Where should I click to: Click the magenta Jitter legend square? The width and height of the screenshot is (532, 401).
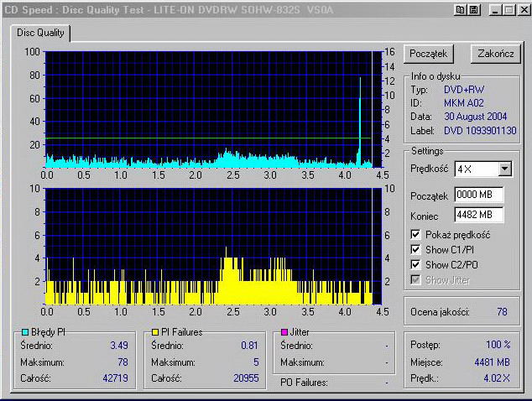[x=284, y=332]
